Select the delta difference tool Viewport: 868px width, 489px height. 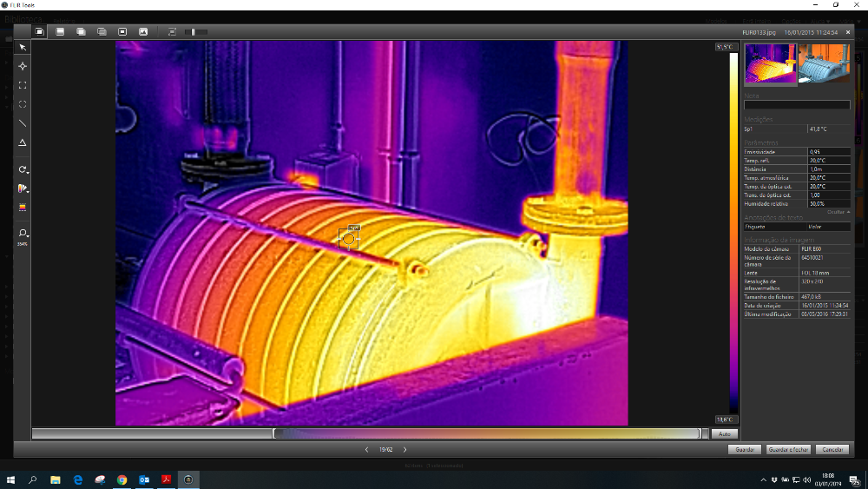(23, 142)
